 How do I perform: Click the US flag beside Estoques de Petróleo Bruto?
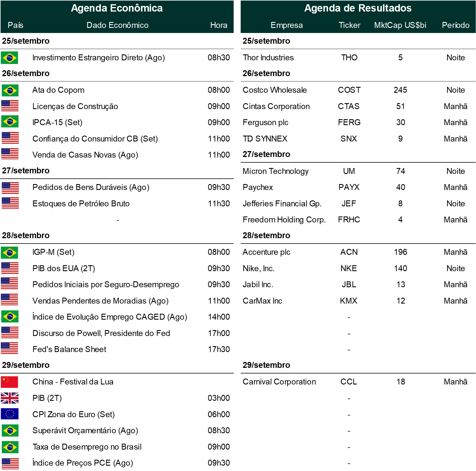point(10,203)
